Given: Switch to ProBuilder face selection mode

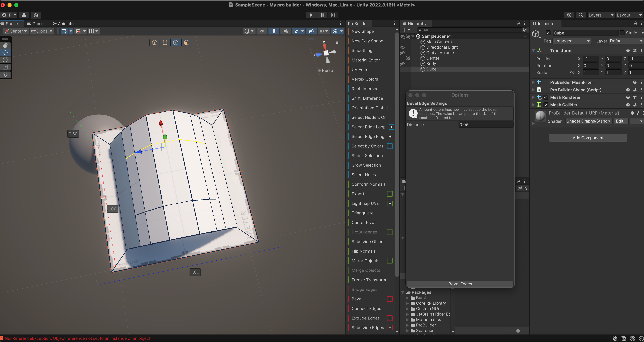Looking at the screenshot, I should (x=186, y=42).
